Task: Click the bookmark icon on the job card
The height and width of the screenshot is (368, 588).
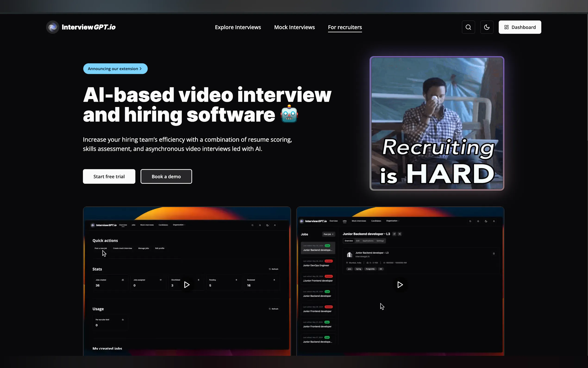Action: coord(494,254)
